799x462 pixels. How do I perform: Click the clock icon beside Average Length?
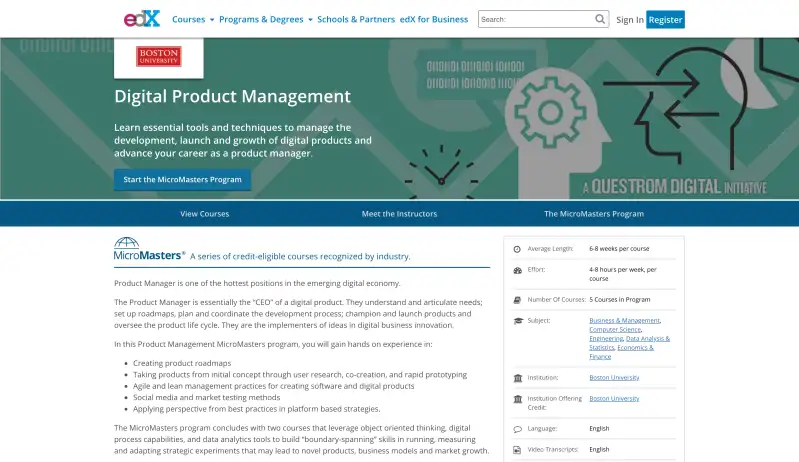coord(517,249)
